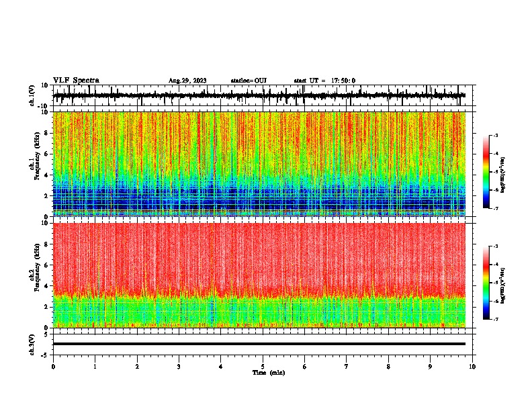
Task: Click time axis tick label "4"
Action: pos(221,367)
